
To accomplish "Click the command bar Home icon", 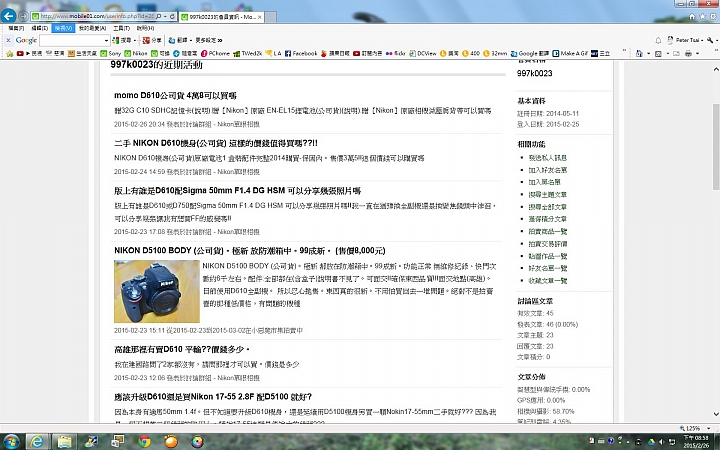I will click(639, 53).
